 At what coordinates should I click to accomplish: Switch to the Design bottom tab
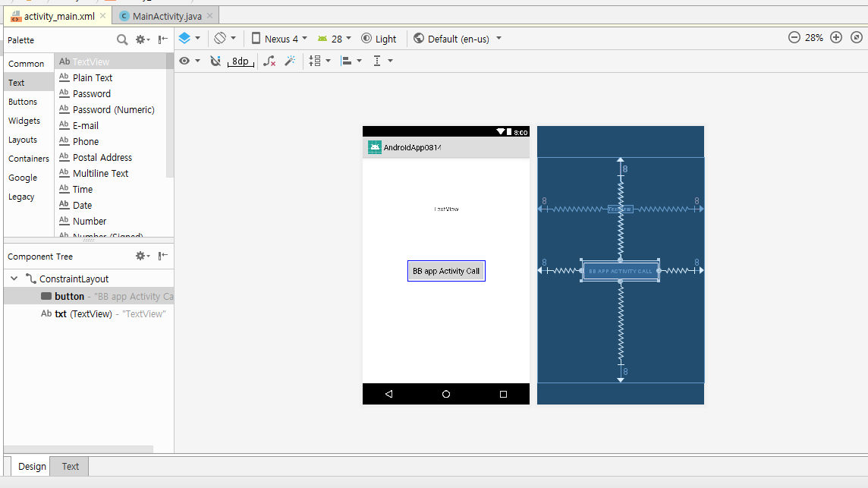[32, 467]
